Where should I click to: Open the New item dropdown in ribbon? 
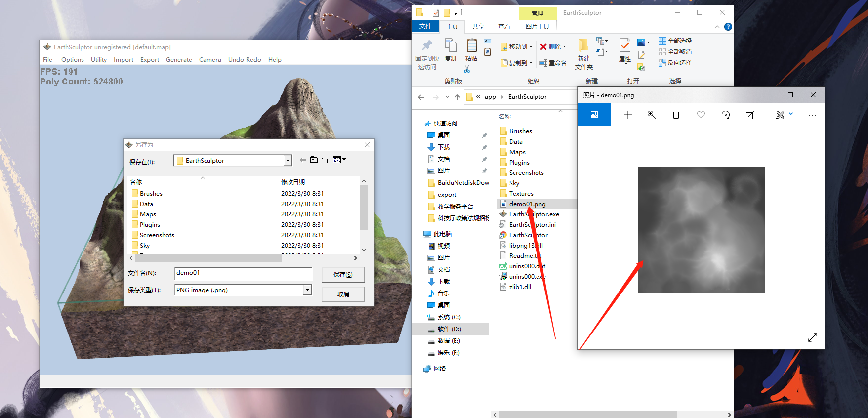coord(602,41)
